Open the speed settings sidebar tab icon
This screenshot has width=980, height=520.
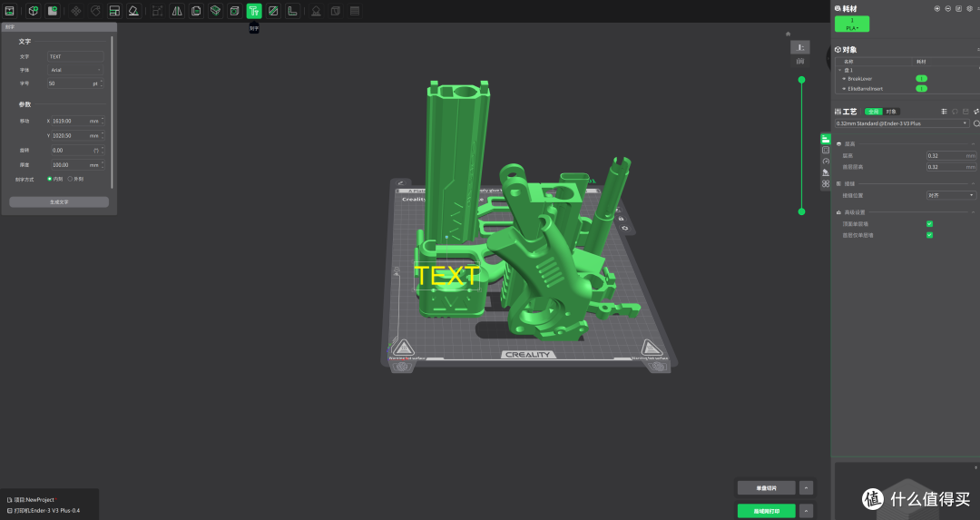(826, 162)
